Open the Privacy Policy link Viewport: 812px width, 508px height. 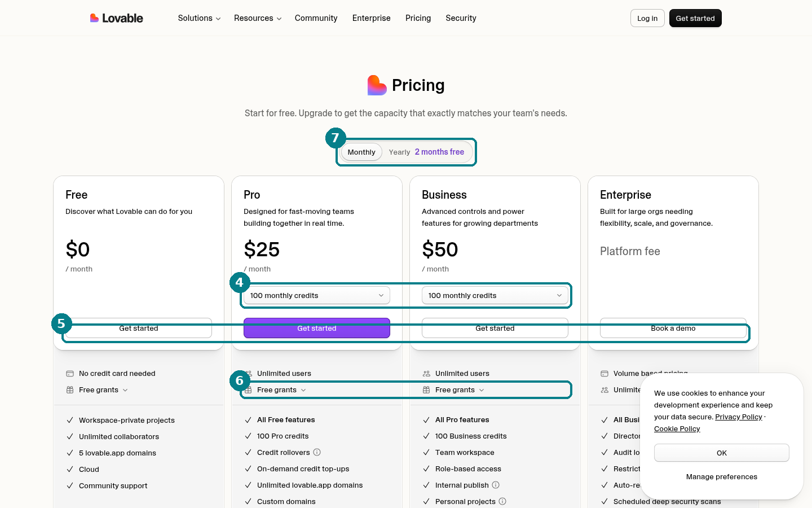pyautogui.click(x=739, y=417)
